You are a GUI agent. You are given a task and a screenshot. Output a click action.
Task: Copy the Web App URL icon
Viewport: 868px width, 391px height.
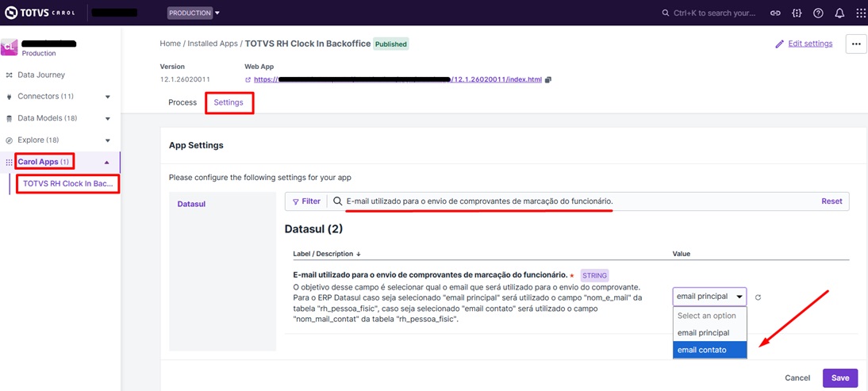pyautogui.click(x=548, y=79)
